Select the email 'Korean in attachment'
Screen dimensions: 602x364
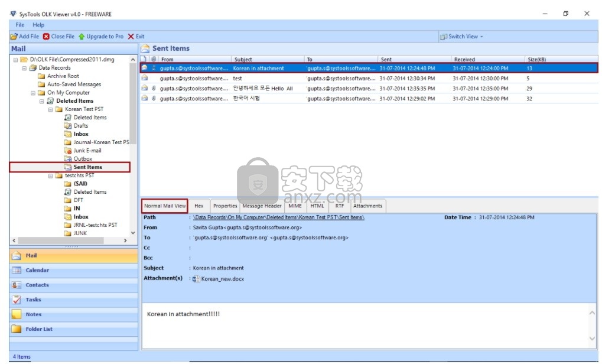[369, 69]
